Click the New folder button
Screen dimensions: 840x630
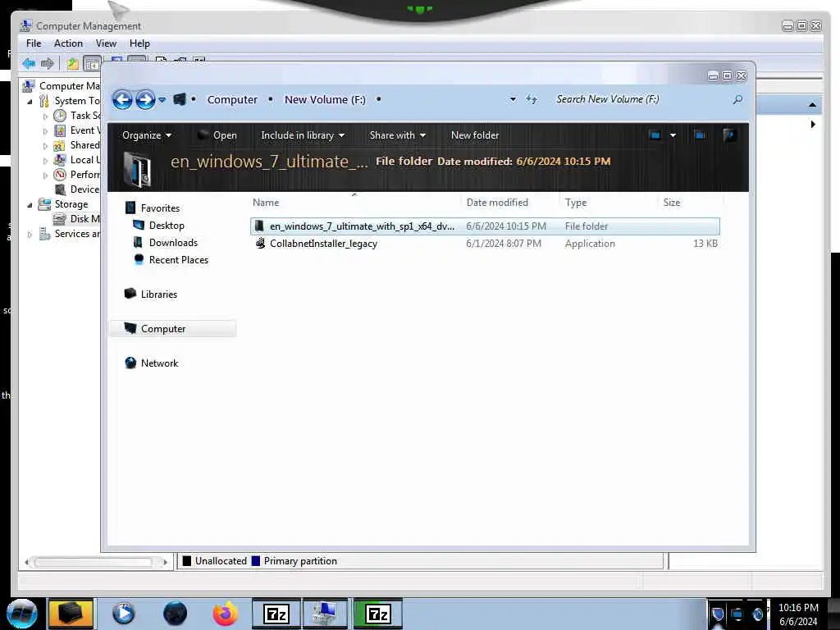point(475,135)
